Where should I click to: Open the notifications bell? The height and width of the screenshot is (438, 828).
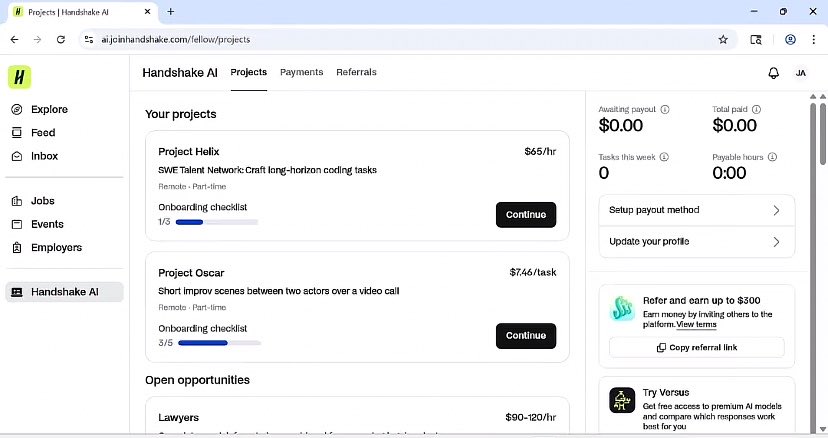(773, 73)
